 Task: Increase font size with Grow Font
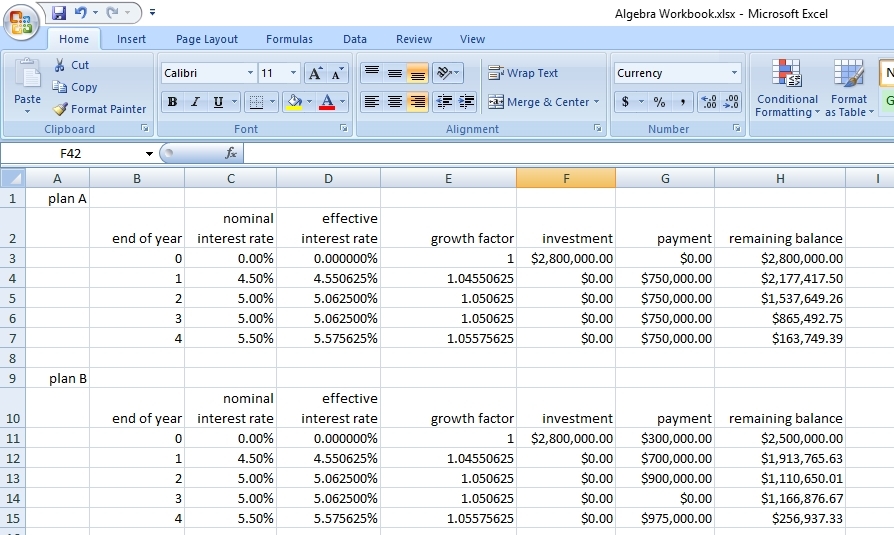click(x=314, y=73)
